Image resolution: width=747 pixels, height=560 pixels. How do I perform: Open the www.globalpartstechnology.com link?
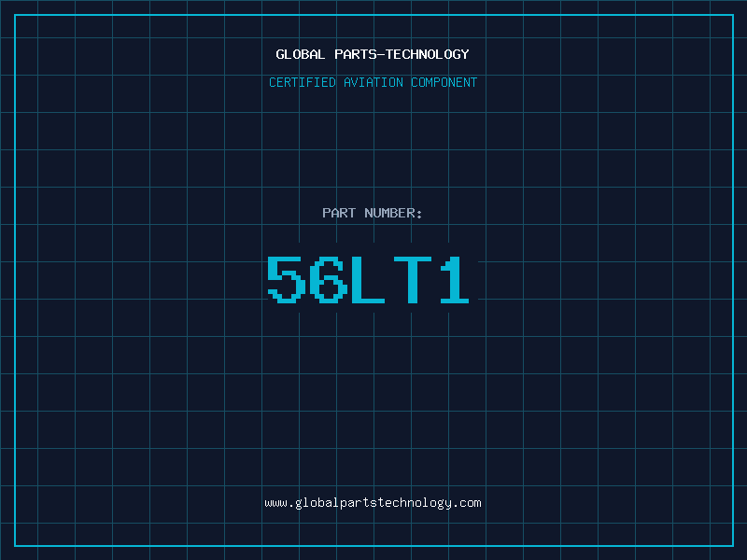tap(373, 503)
